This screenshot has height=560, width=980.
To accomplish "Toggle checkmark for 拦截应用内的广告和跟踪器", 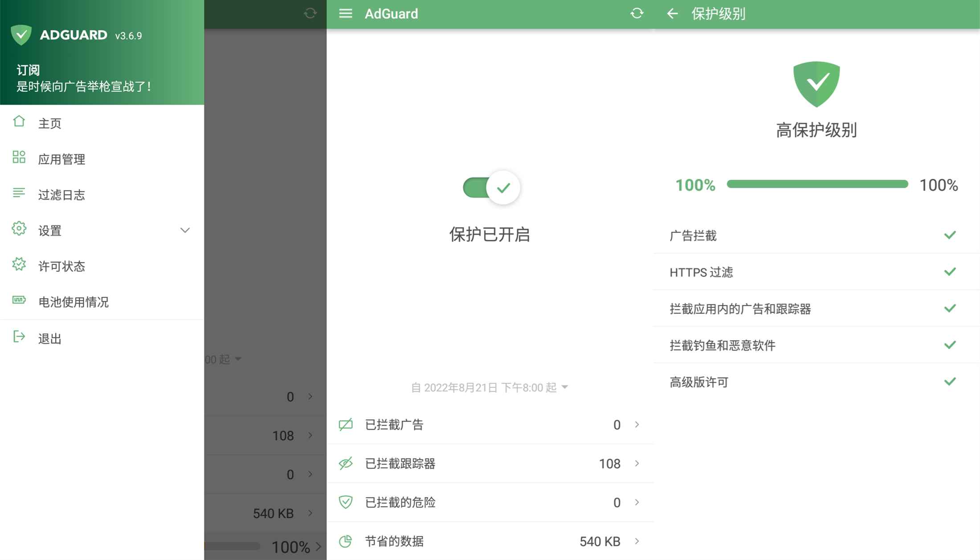I will 950,308.
